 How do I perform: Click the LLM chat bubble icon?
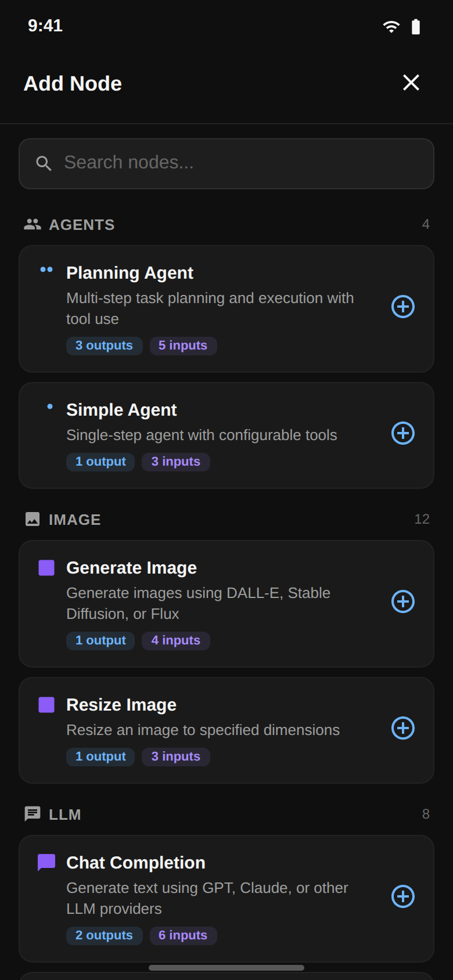33,813
